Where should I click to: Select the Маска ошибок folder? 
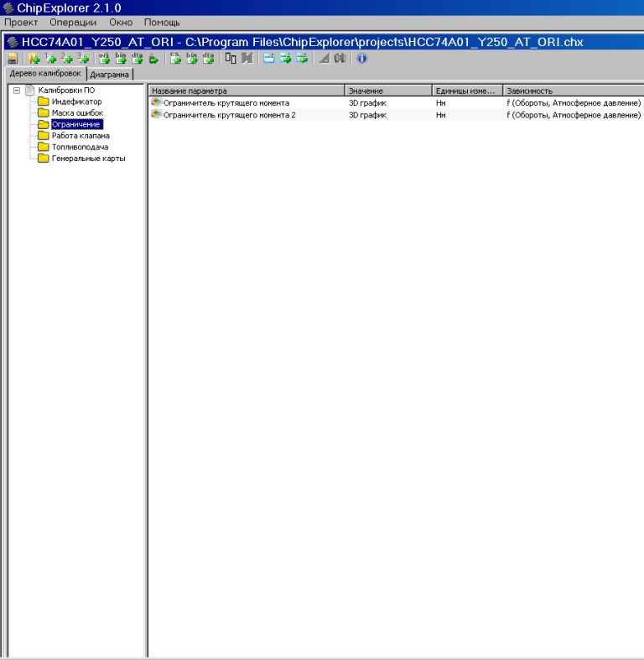coord(77,113)
